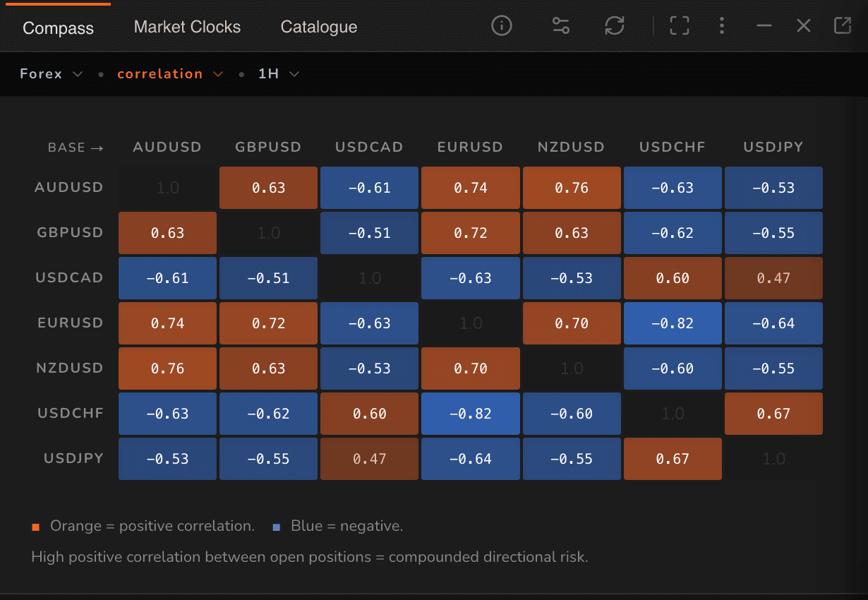Click the USDCAD column header

click(x=369, y=147)
